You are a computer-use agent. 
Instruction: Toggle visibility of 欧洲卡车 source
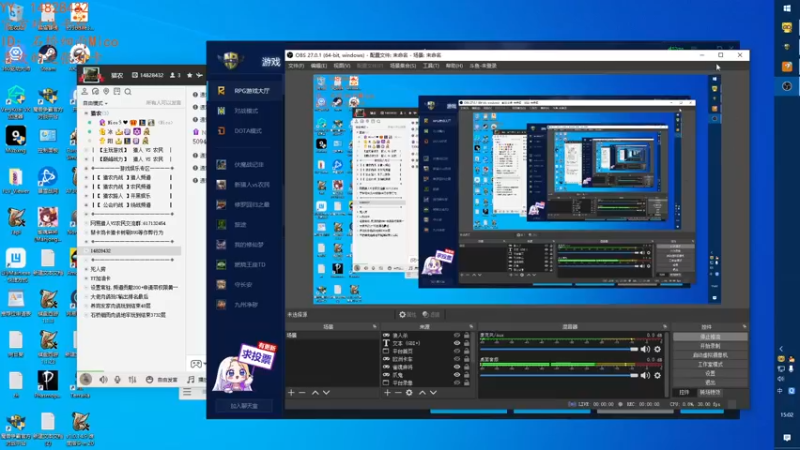(x=457, y=359)
